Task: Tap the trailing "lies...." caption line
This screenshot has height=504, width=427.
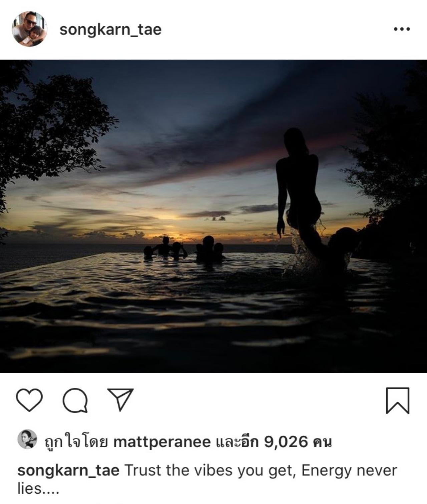Action: click(x=38, y=489)
